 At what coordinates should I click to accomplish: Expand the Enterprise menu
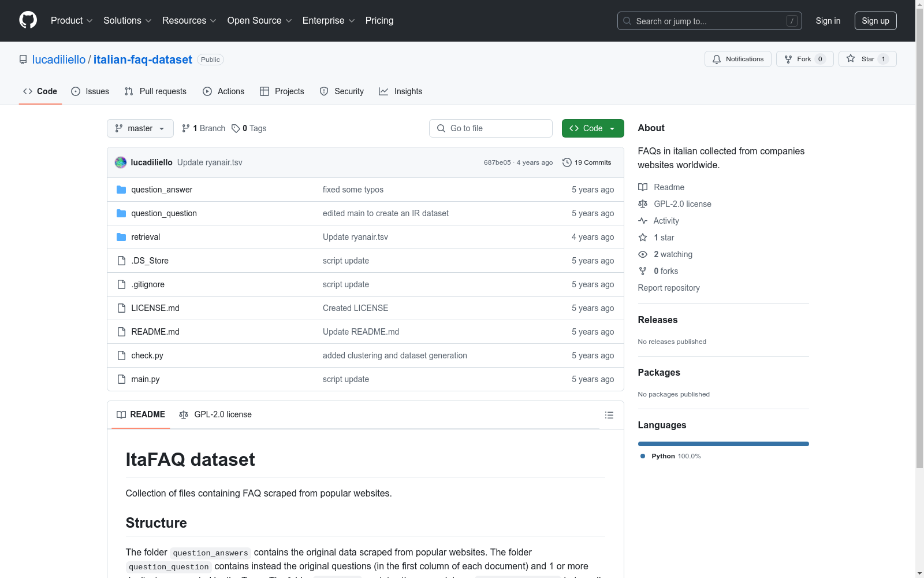(x=329, y=21)
